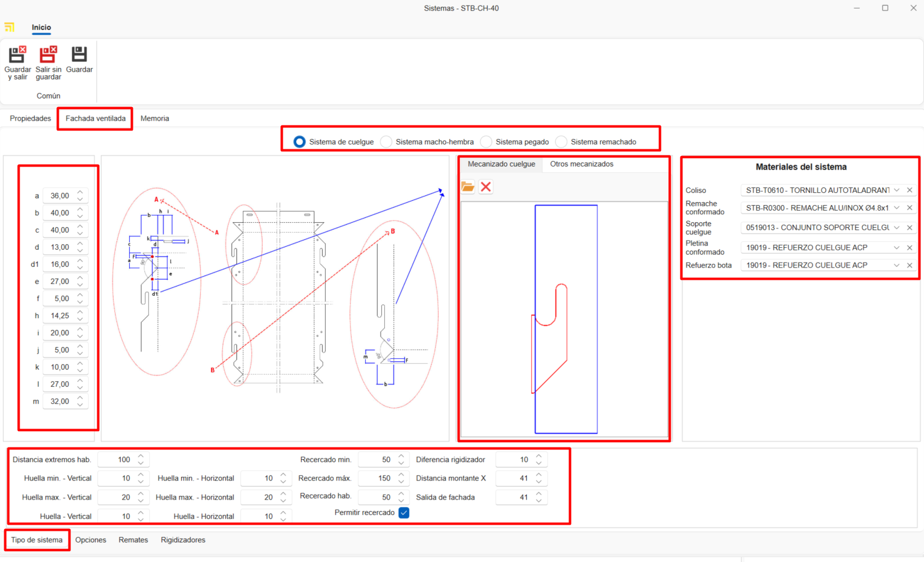Viewport: 924px width, 562px height.
Task: Click the Guardar y salir icon
Action: 17,55
